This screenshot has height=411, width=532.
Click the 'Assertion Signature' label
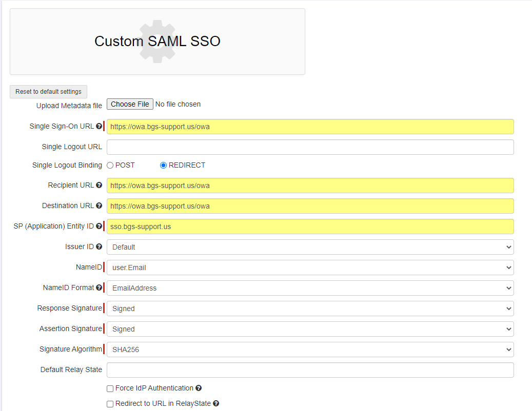coord(71,328)
